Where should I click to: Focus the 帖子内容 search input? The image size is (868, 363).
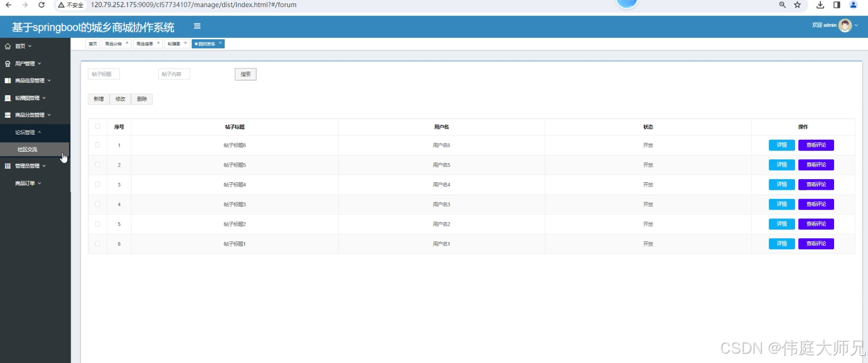(174, 74)
